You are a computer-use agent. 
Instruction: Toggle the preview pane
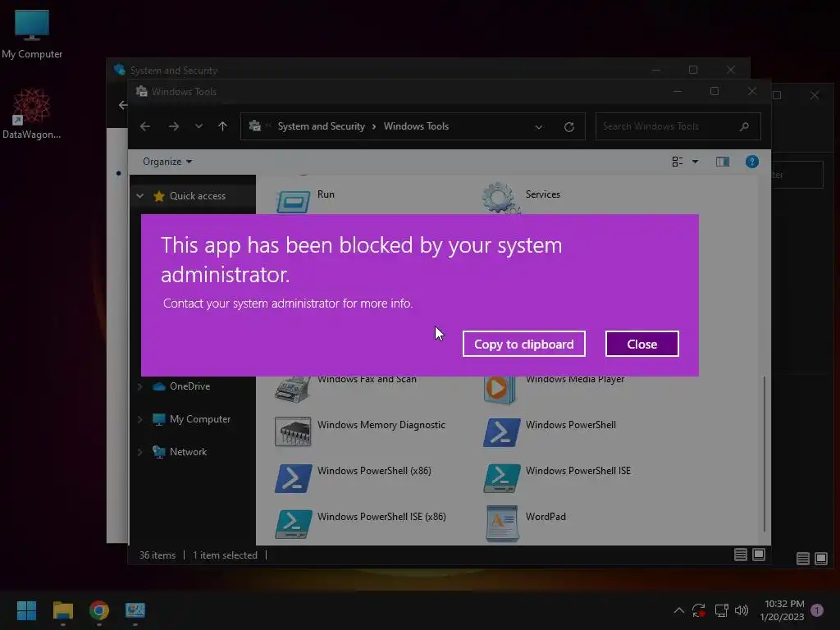coord(723,162)
